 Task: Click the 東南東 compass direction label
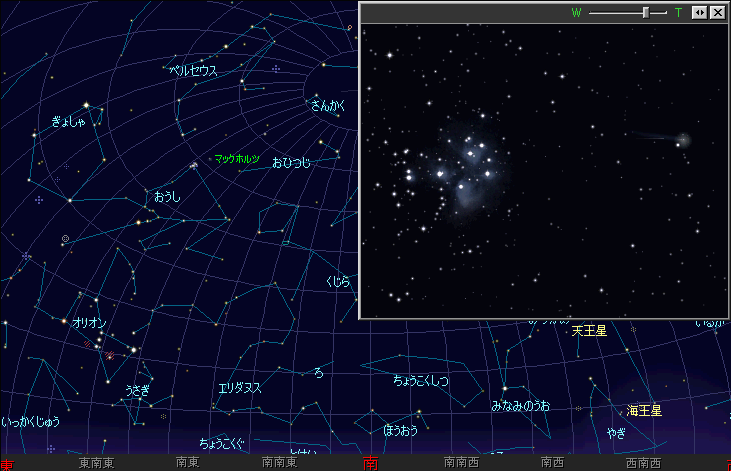(x=97, y=463)
